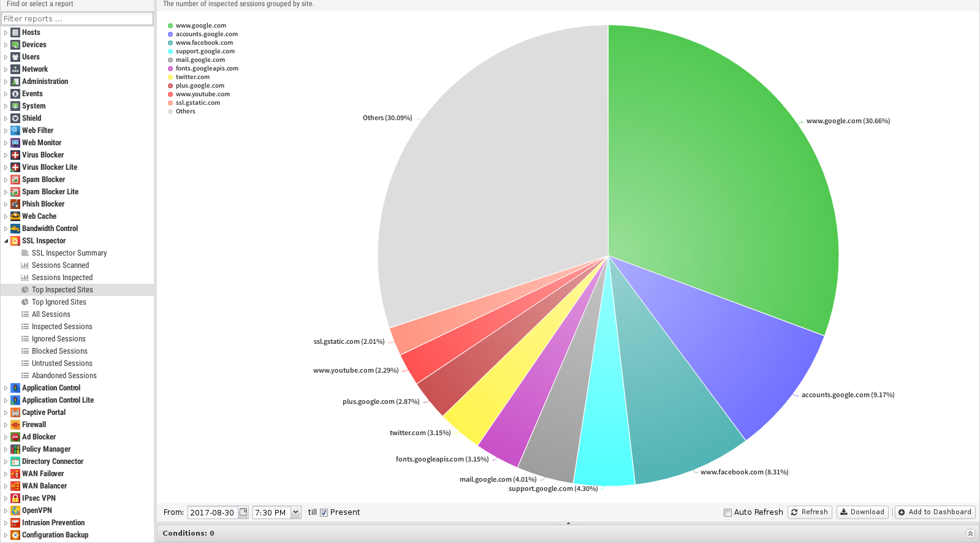Click the Shield app icon
The height and width of the screenshot is (543, 980).
click(15, 118)
